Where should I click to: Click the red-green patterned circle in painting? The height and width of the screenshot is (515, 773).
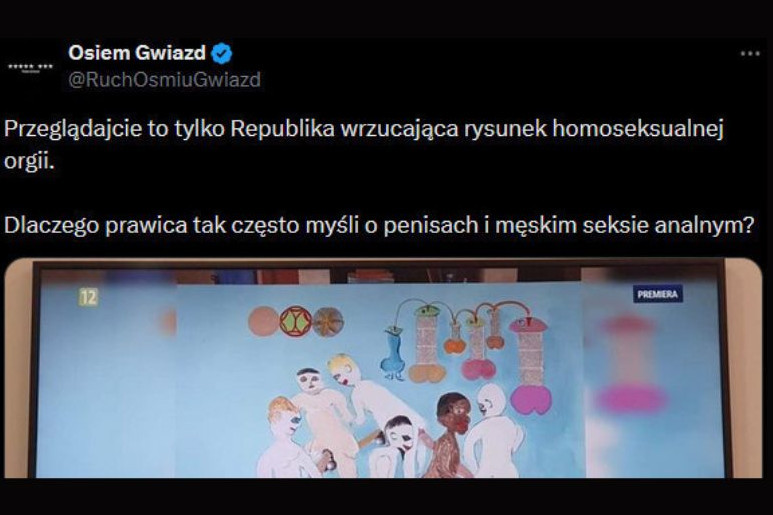(296, 321)
